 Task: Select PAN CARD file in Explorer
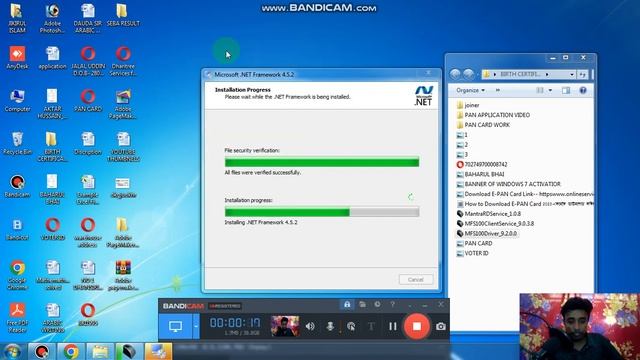(474, 243)
